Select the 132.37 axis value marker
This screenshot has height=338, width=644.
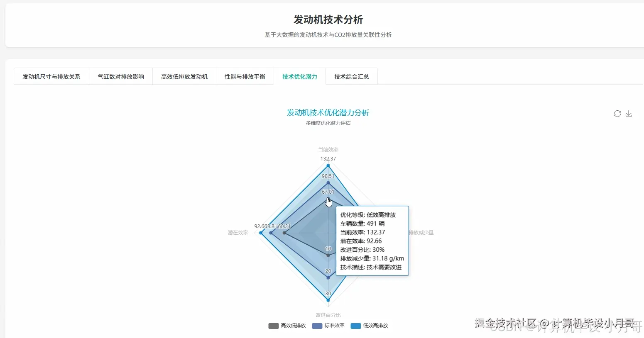click(x=328, y=158)
